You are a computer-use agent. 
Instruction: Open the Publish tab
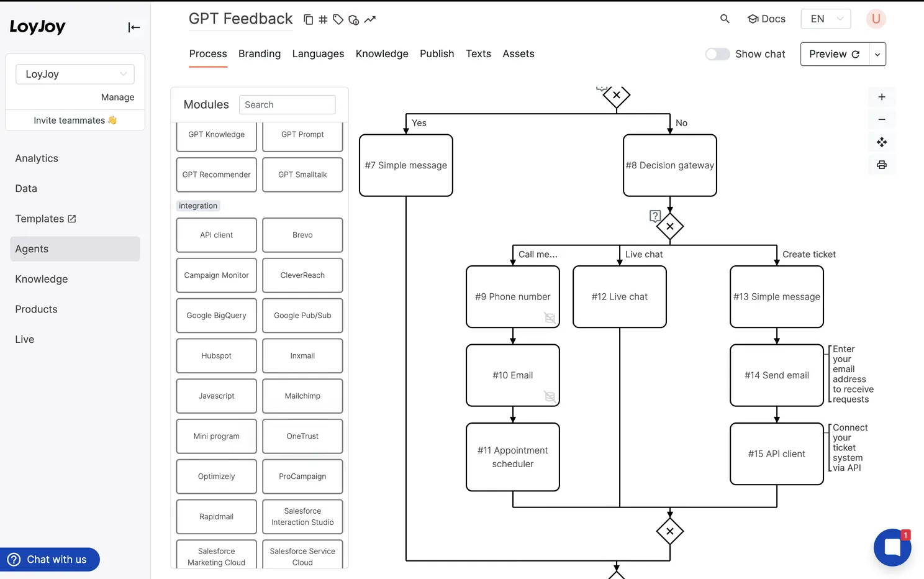437,53
